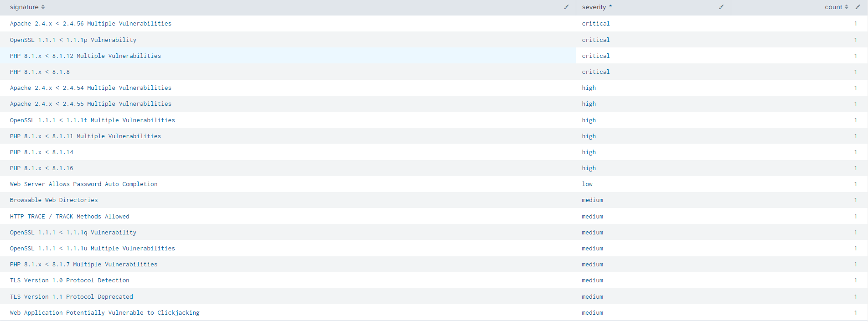Click high severity for OpenSSL 1.1.1t row
868x322 pixels.
pyautogui.click(x=589, y=120)
